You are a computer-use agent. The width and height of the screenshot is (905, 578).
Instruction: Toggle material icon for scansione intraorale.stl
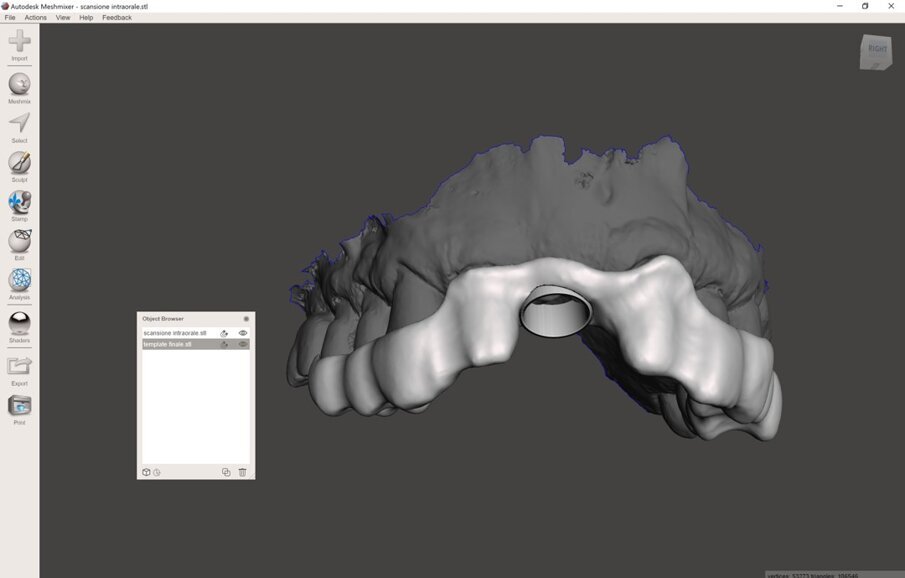click(224, 333)
